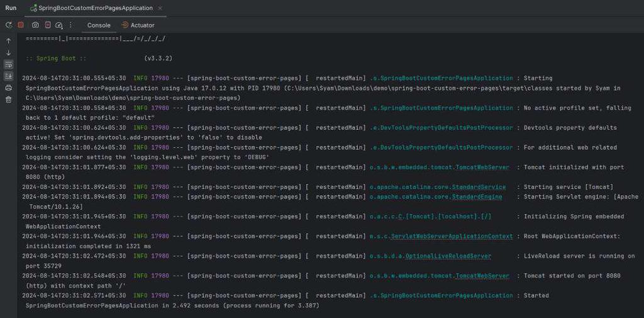Select the SpringBootCustomErrorPagesApplication run tab
Image resolution: width=644 pixels, height=318 pixels.
(96, 8)
